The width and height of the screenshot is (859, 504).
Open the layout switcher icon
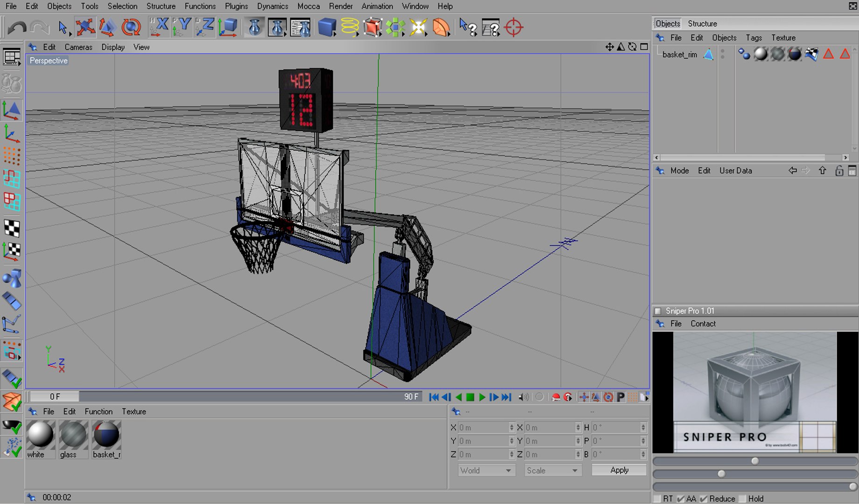12,57
